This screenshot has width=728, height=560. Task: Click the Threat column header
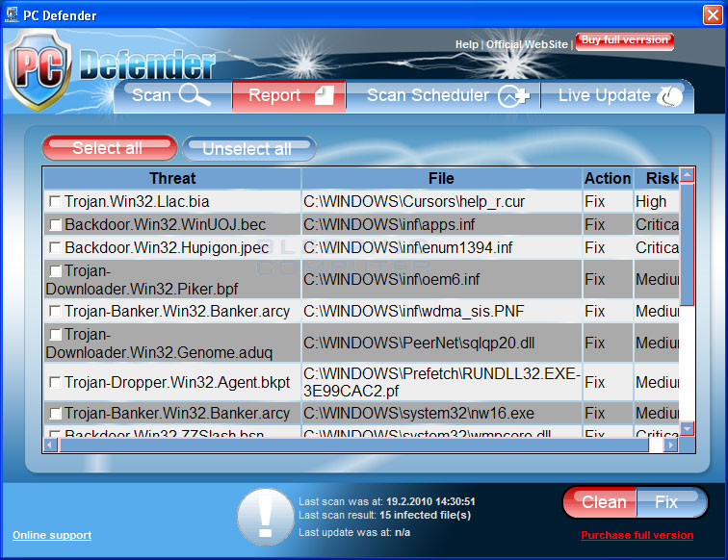point(172,178)
